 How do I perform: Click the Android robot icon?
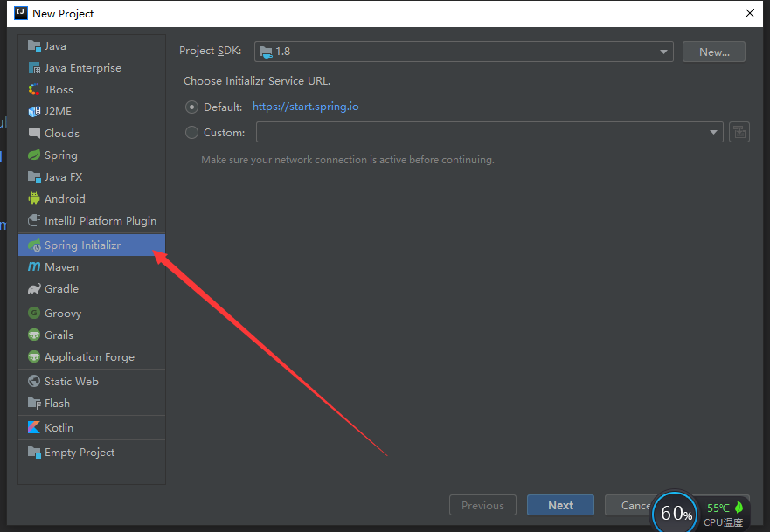(34, 199)
